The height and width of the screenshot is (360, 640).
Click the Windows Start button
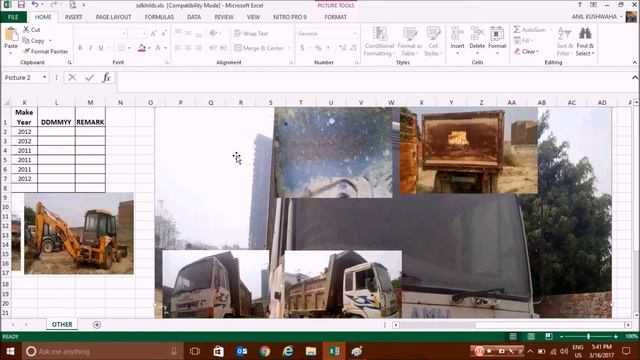point(10,351)
